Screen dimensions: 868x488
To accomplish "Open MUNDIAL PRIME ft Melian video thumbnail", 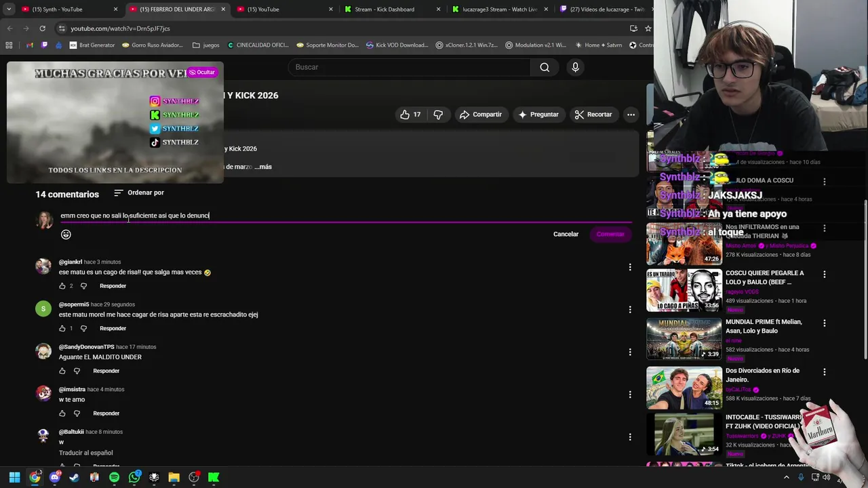I will click(684, 339).
